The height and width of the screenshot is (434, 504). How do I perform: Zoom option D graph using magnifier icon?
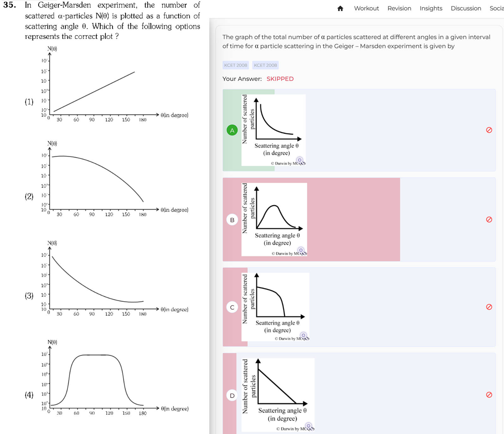pyautogui.click(x=308, y=426)
